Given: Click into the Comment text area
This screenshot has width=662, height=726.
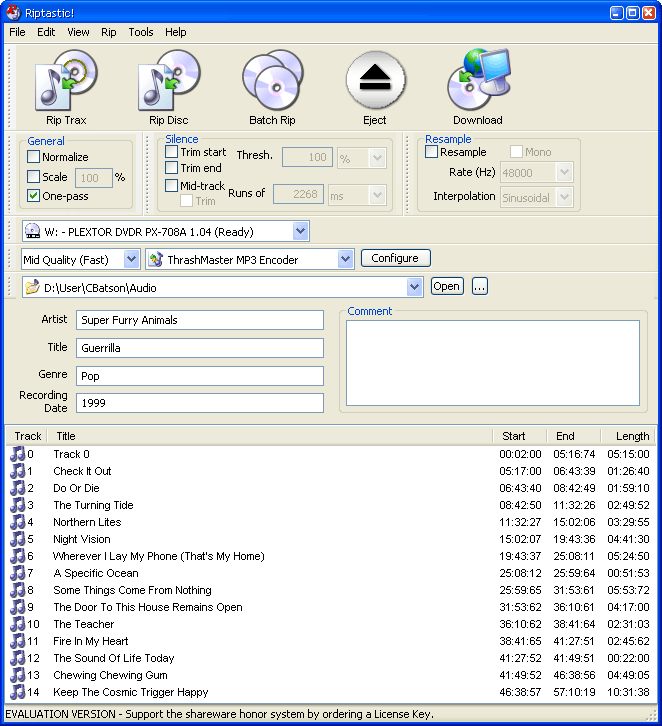Looking at the screenshot, I should pos(493,363).
